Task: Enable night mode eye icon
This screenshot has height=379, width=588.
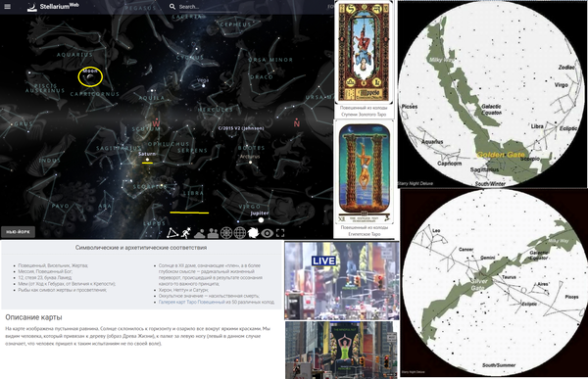Action: point(267,233)
